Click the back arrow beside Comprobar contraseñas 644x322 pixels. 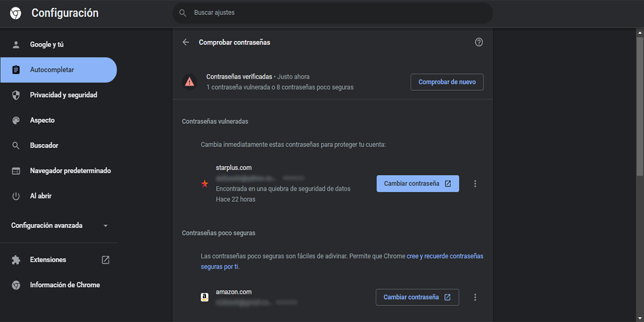coord(186,42)
